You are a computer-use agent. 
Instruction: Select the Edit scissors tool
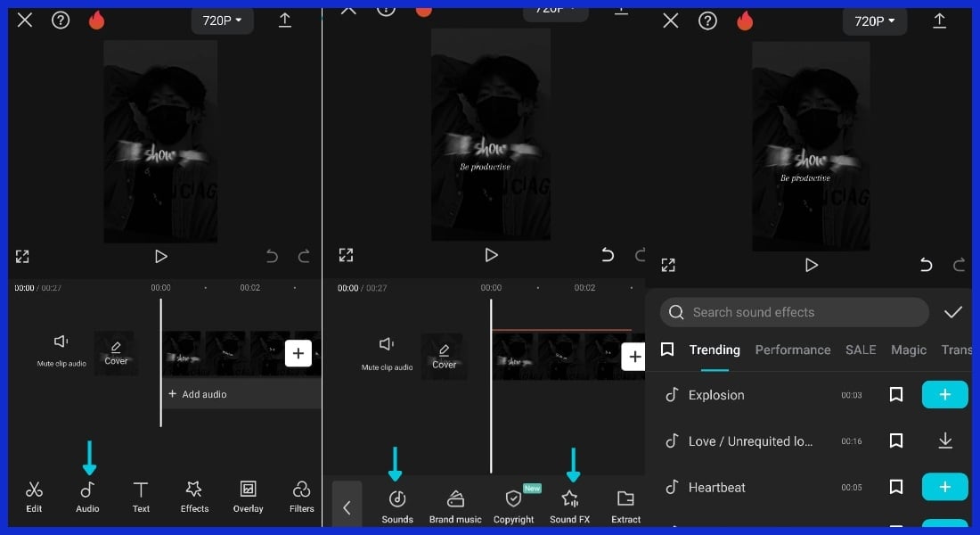pyautogui.click(x=34, y=495)
